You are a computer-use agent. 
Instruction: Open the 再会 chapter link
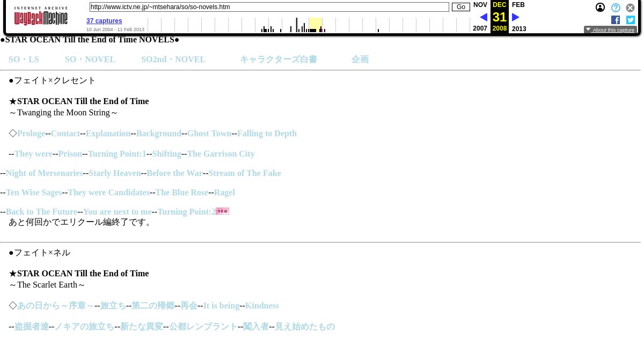coord(189,306)
